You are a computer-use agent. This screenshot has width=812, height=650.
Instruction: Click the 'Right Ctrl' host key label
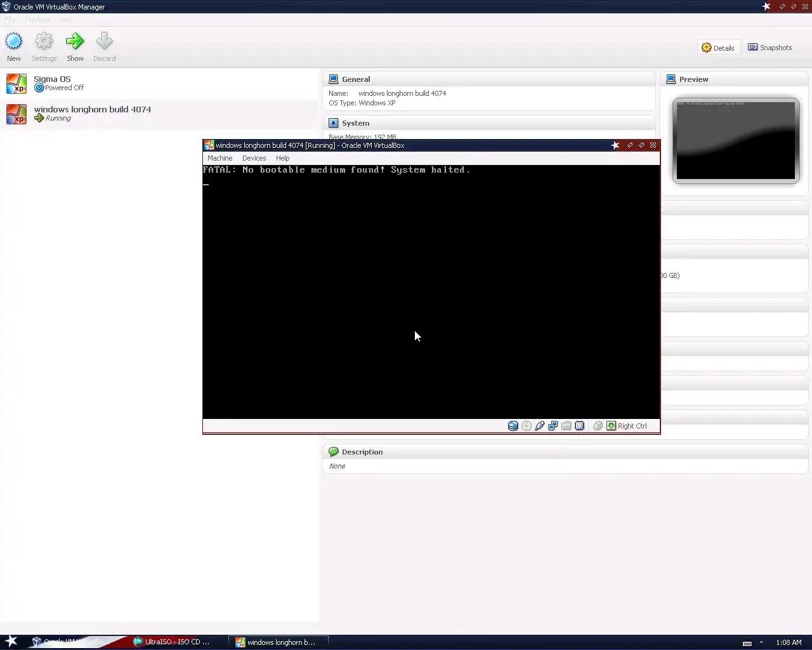632,426
